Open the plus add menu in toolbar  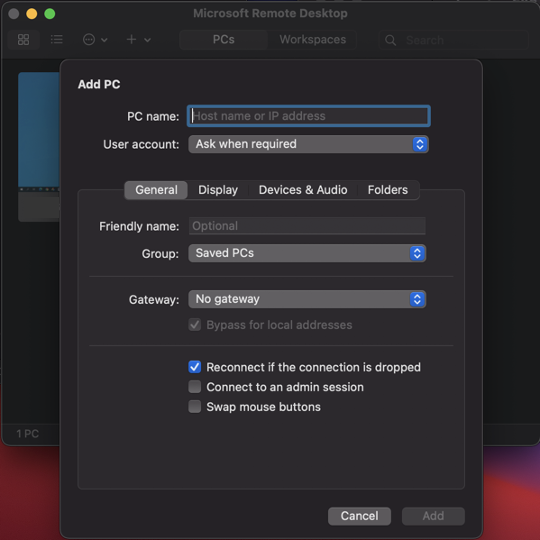[138, 40]
